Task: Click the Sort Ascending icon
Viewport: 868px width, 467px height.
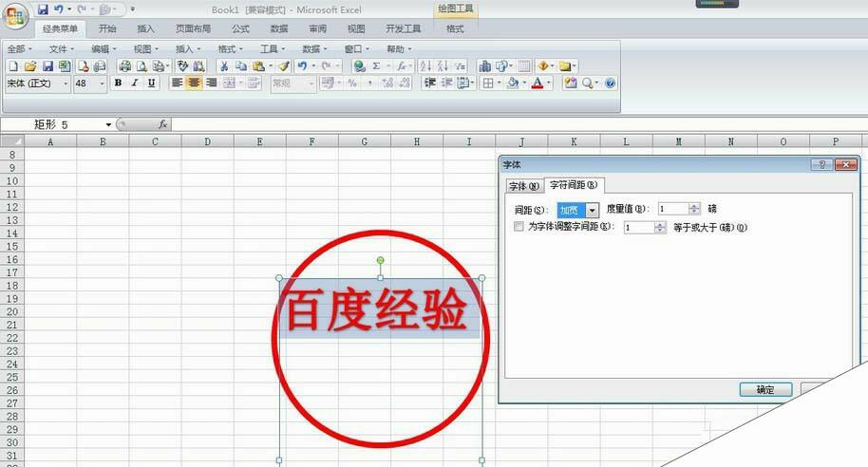Action: 425,66
